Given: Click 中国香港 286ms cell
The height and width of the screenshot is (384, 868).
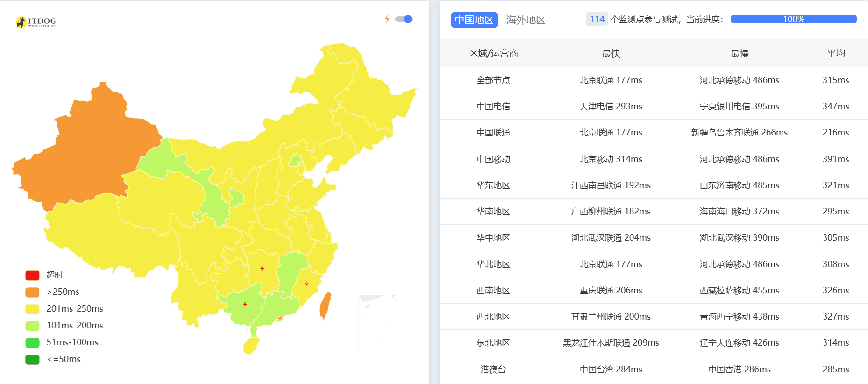Looking at the screenshot, I should coord(740,370).
